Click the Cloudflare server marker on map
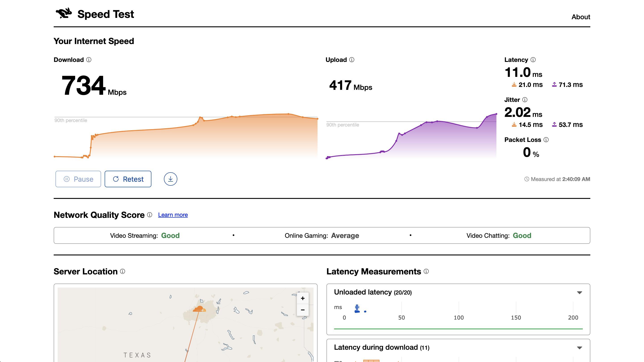Image resolution: width=644 pixels, height=362 pixels. tap(199, 309)
